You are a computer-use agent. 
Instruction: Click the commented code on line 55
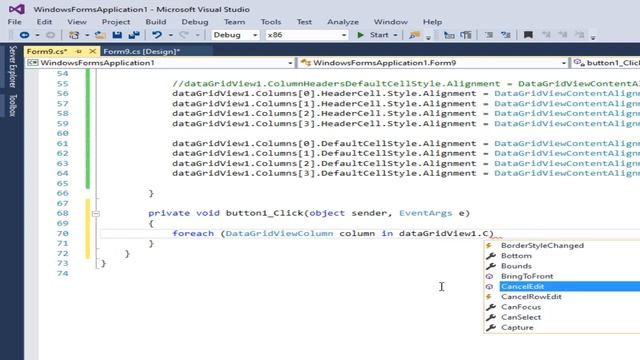[406, 84]
